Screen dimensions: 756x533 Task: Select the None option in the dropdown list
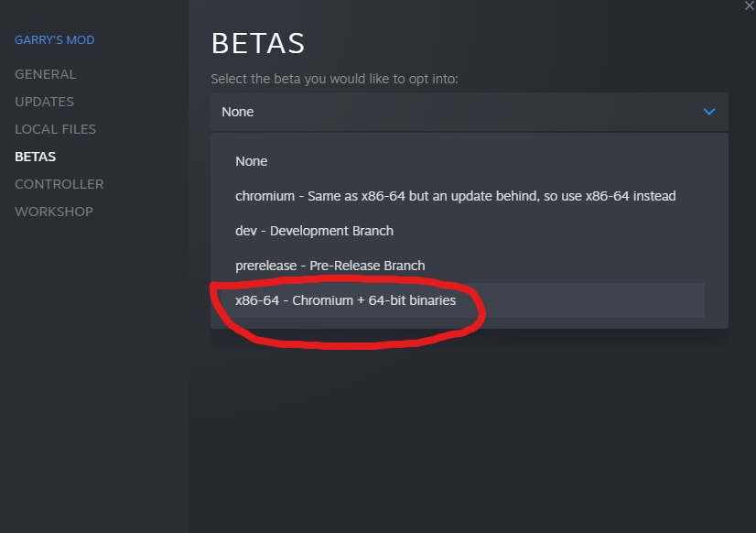(252, 161)
